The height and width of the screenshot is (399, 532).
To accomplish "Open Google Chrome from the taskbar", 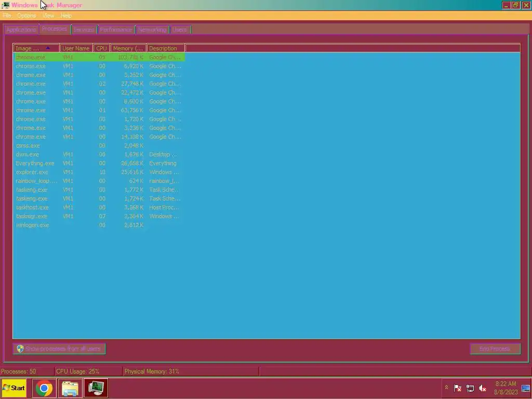I will click(x=44, y=388).
